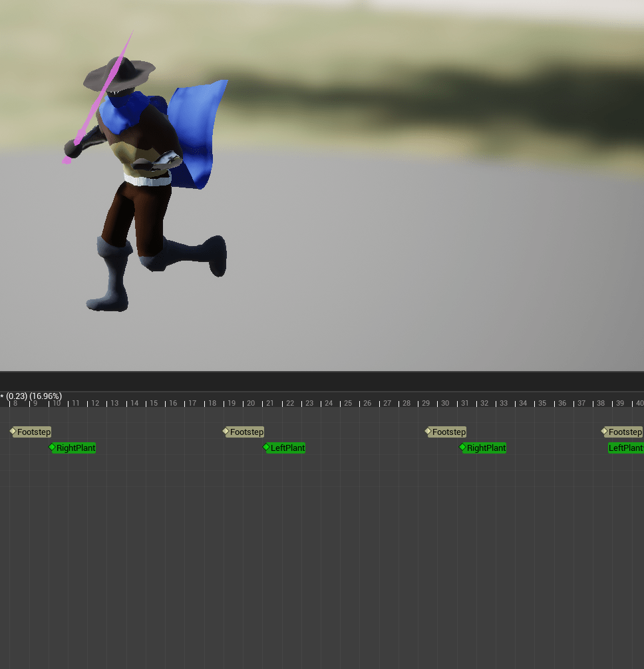Click the diamond of the Footstep notify near frame 19

[x=226, y=431]
